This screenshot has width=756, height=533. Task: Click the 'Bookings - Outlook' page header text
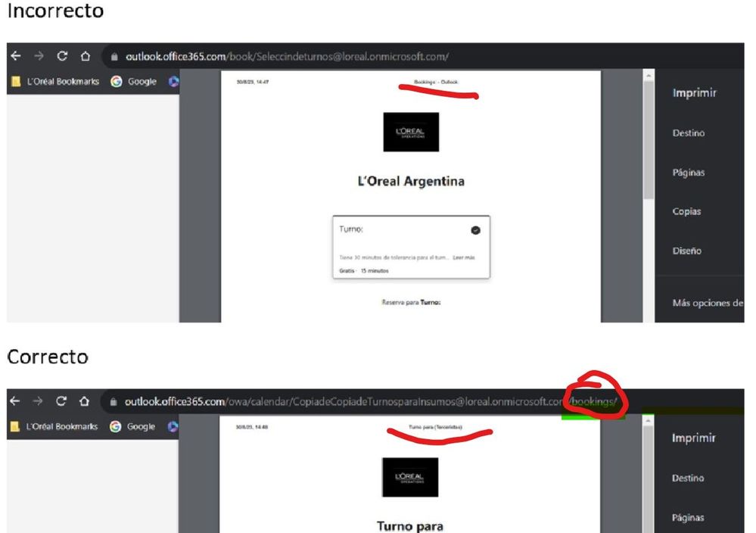pos(436,82)
